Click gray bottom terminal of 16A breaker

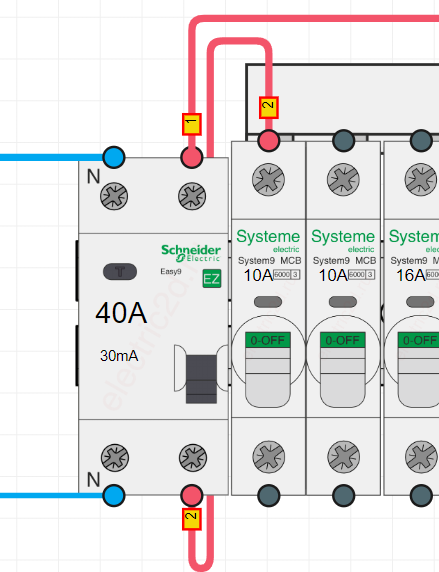point(421,495)
